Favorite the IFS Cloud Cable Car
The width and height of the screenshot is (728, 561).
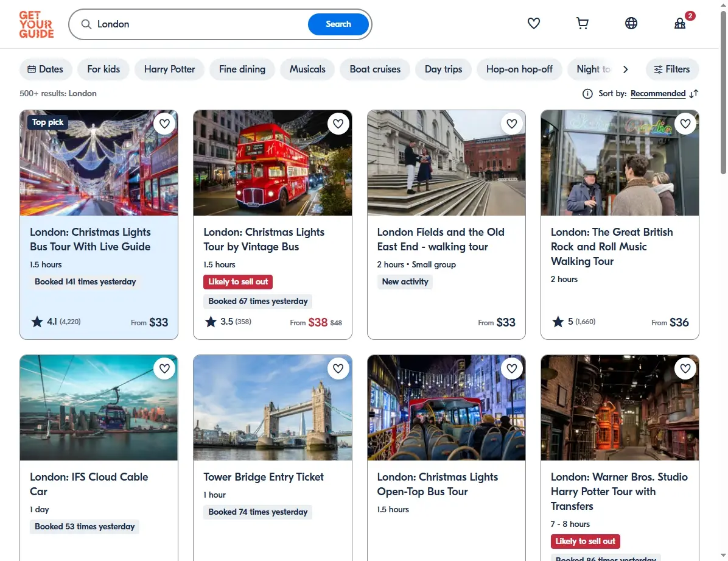point(164,369)
